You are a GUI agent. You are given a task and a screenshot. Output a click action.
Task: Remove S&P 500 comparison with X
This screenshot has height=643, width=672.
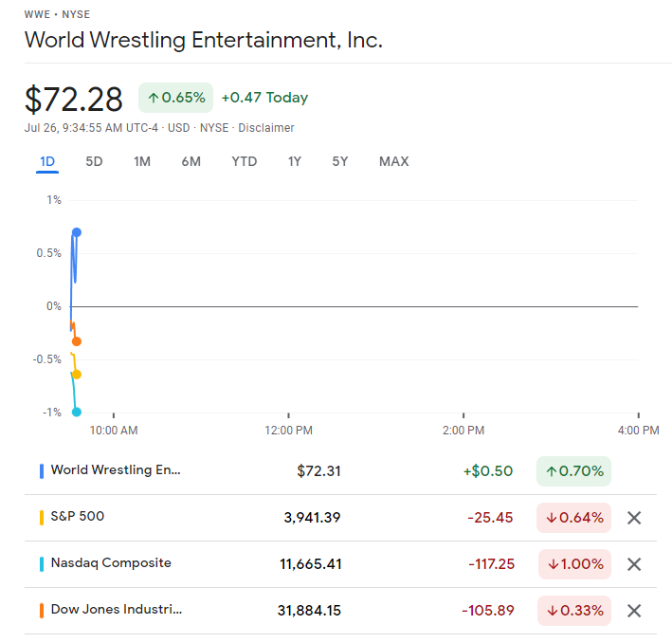pyautogui.click(x=634, y=518)
